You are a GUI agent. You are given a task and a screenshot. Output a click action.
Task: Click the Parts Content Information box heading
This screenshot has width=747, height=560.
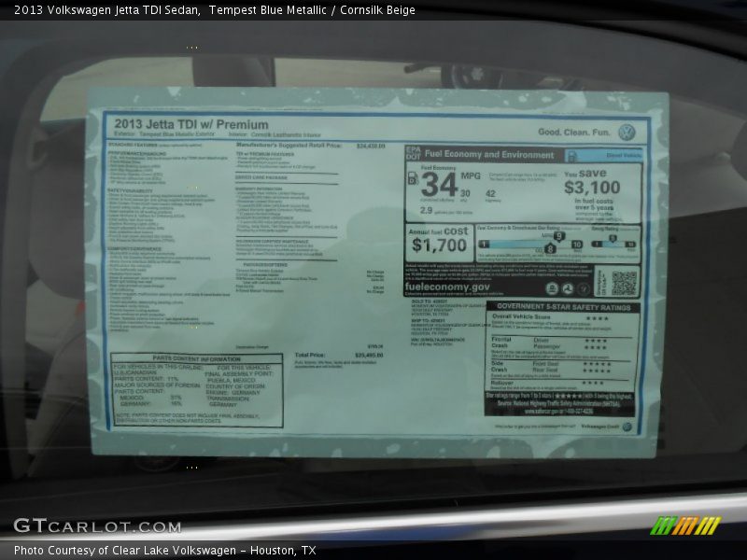pyautogui.click(x=196, y=358)
